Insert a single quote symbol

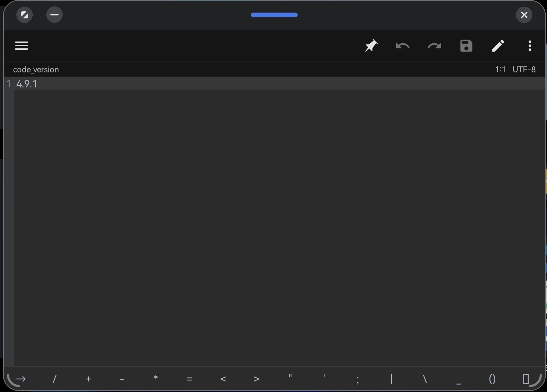[x=324, y=376]
